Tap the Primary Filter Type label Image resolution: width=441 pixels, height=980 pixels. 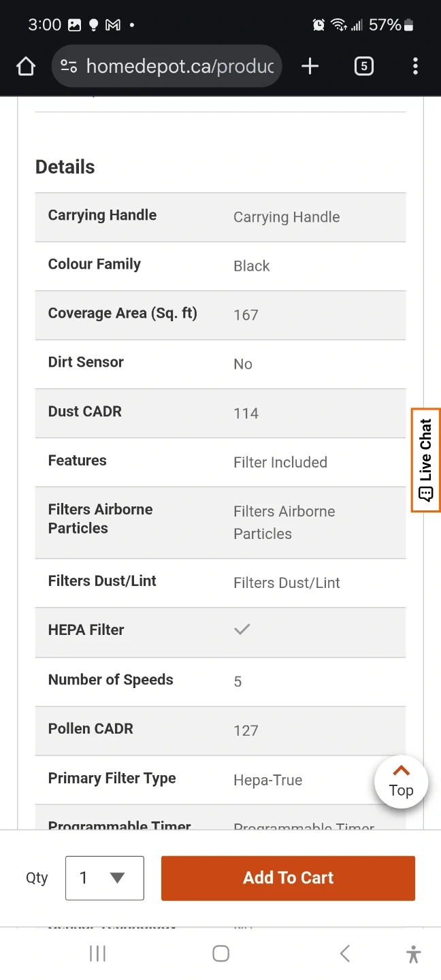coord(112,778)
